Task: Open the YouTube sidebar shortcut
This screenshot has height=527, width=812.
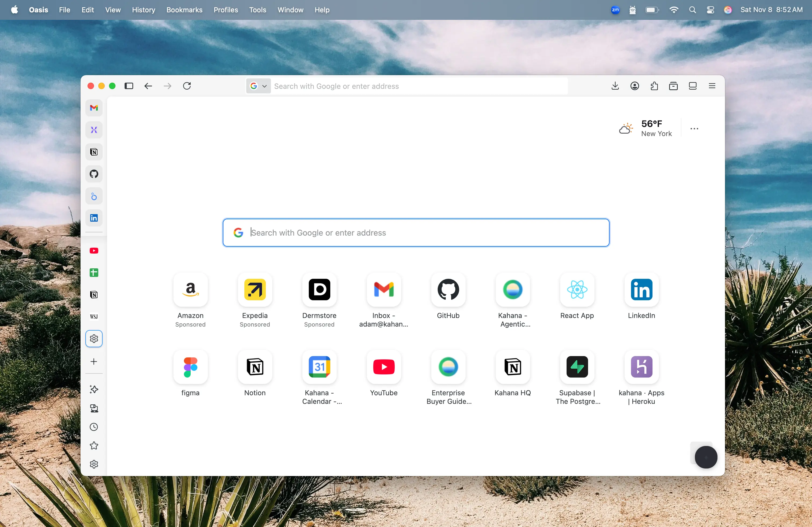Action: pyautogui.click(x=93, y=251)
